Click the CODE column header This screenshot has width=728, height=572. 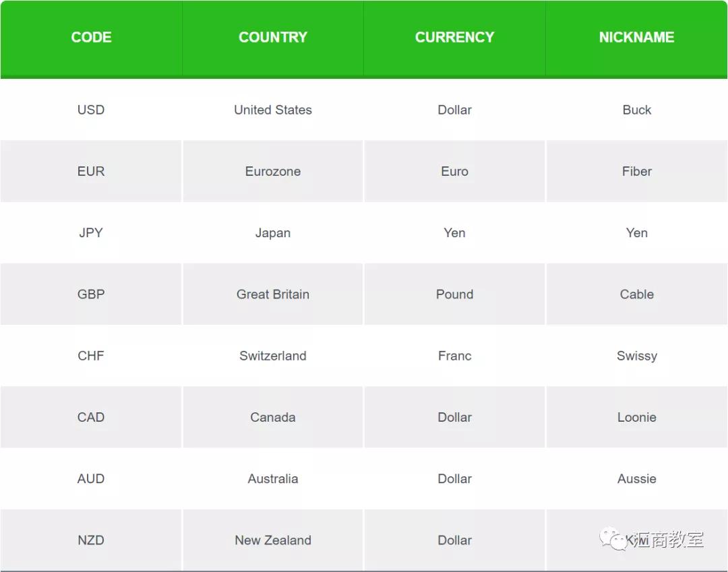(x=92, y=38)
